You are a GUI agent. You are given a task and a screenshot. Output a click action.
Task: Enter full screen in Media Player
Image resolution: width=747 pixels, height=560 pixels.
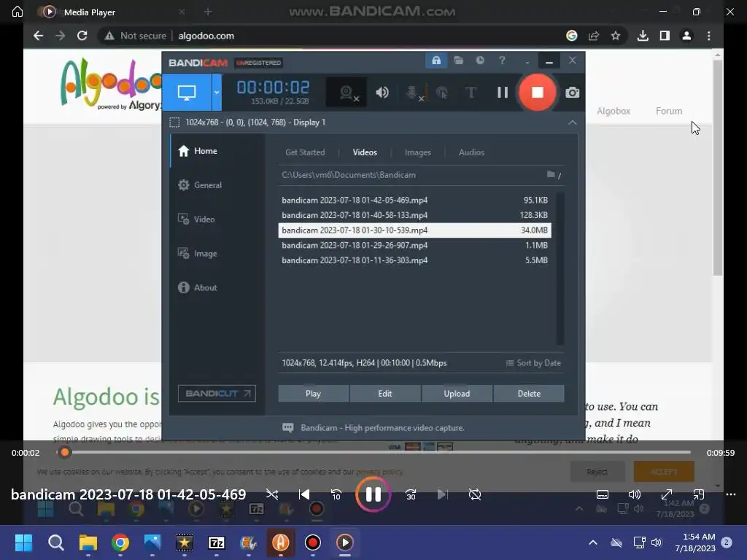[x=667, y=495]
